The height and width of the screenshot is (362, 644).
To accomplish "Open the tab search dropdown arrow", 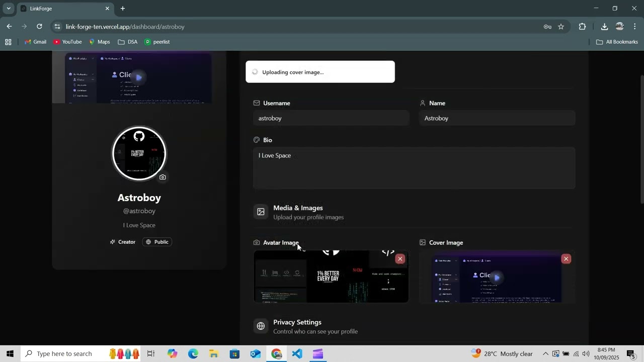I will (9, 9).
